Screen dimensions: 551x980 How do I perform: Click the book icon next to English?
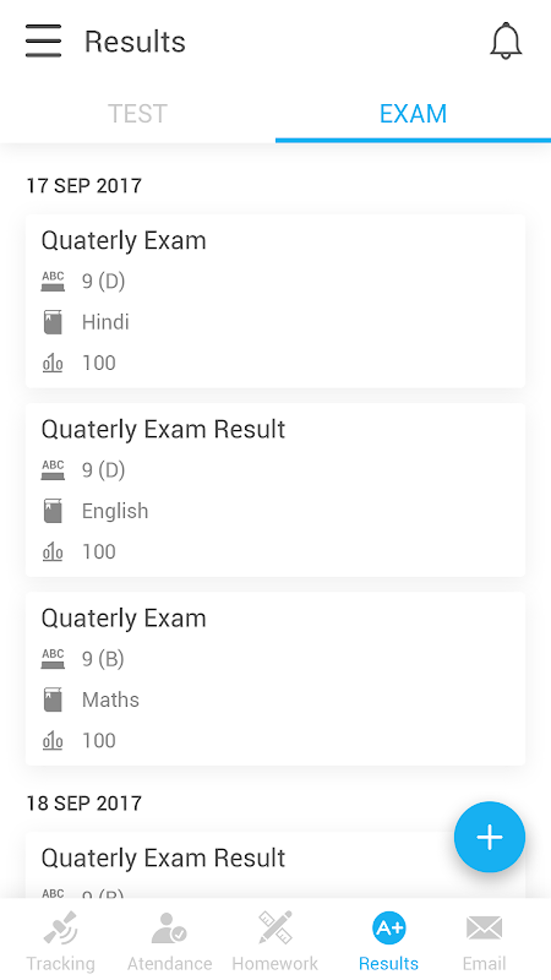tap(53, 511)
